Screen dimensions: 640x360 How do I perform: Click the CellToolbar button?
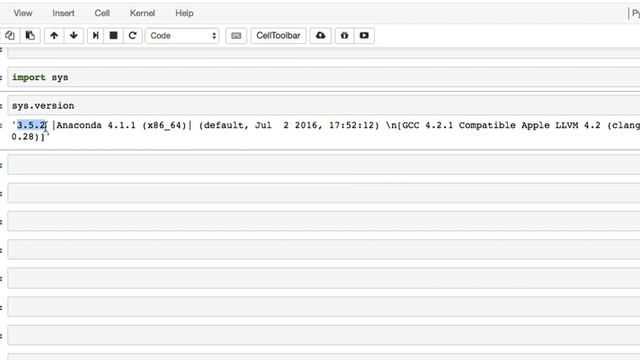pos(278,36)
